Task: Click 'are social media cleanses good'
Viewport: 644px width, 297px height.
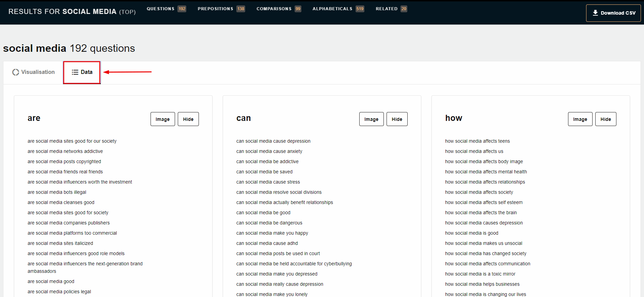Action: [61, 202]
